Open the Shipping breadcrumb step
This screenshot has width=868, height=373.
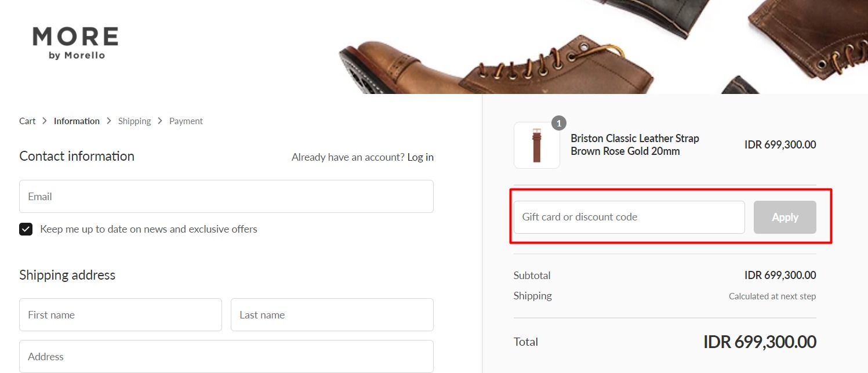click(134, 121)
